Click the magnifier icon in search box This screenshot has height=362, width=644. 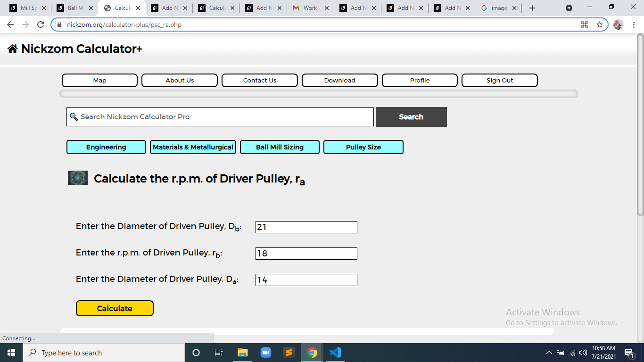[x=74, y=116]
